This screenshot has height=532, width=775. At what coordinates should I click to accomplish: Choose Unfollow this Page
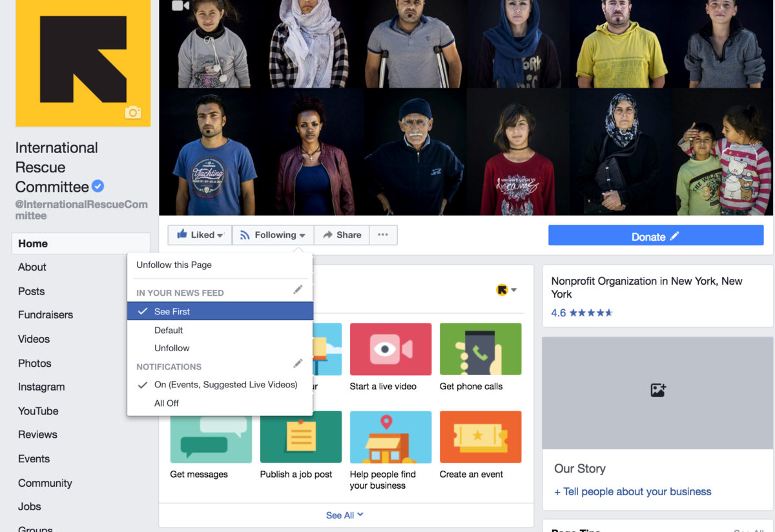pyautogui.click(x=175, y=265)
